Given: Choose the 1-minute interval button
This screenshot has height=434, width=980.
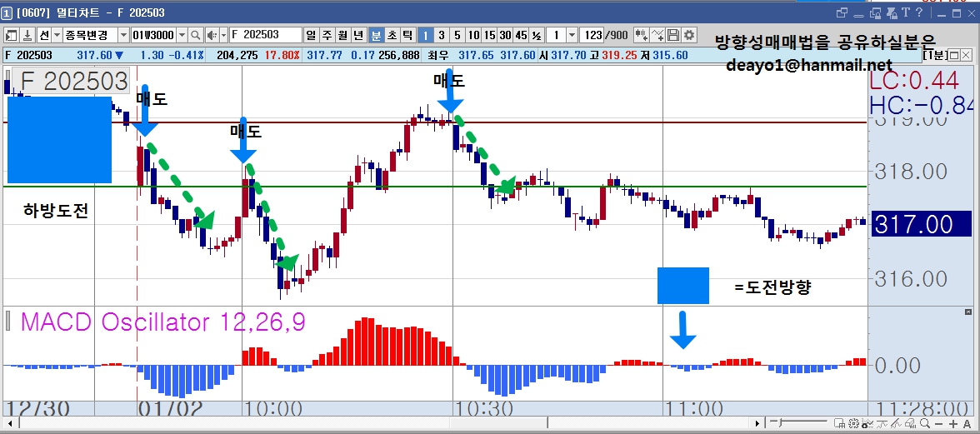Looking at the screenshot, I should 425,35.
